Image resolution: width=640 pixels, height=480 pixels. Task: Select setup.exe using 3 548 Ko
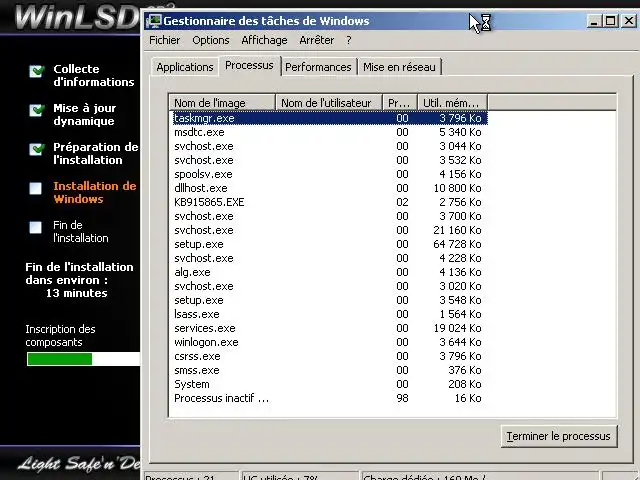click(330, 300)
